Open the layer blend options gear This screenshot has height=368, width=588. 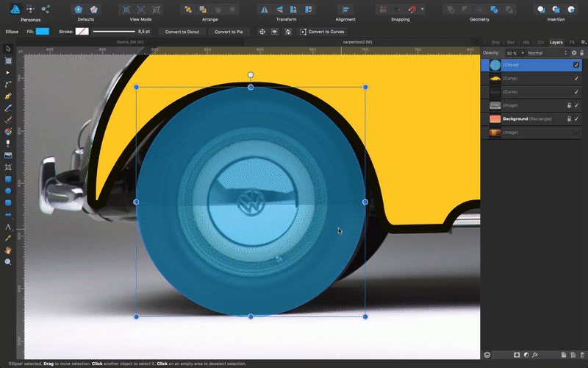(573, 53)
